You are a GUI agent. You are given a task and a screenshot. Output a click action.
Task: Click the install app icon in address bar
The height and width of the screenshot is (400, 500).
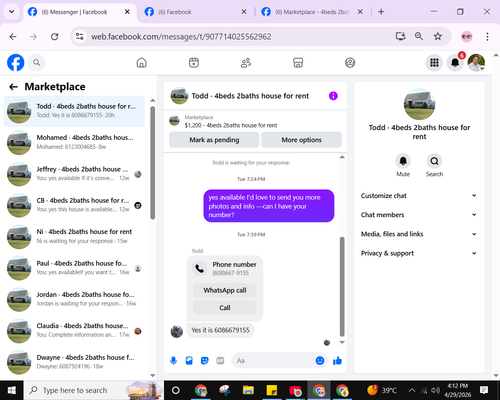400,36
